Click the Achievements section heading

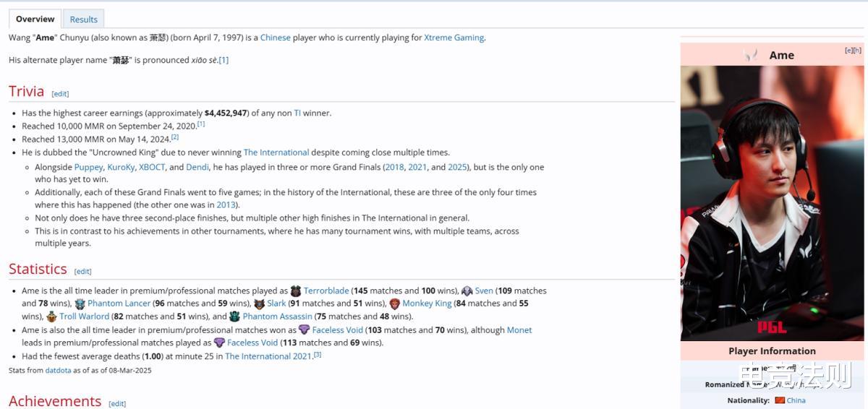pos(55,401)
